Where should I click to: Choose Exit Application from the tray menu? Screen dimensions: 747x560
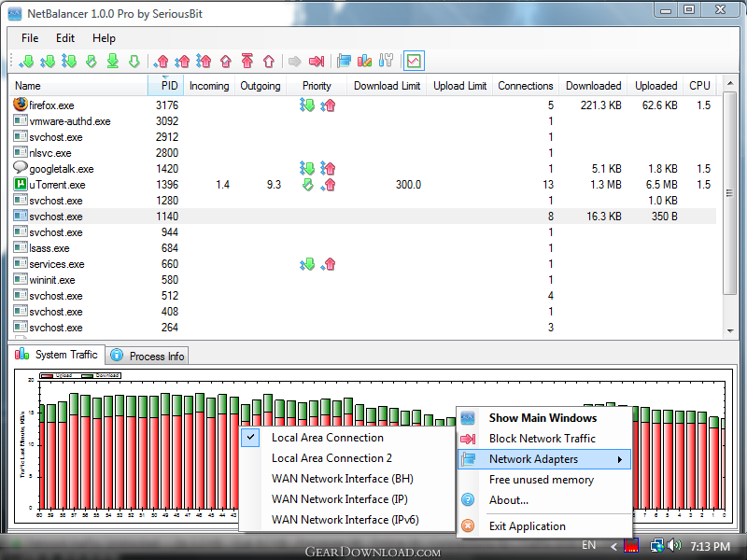(x=544, y=525)
